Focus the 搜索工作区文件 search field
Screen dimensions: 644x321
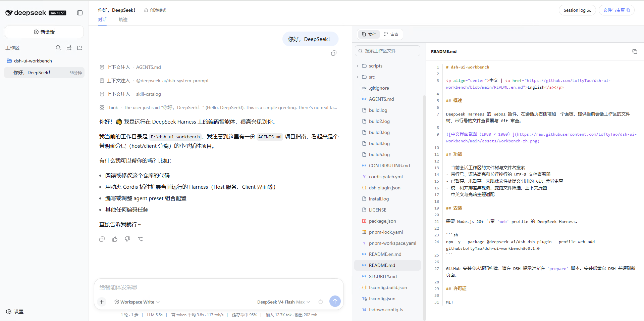coord(387,51)
